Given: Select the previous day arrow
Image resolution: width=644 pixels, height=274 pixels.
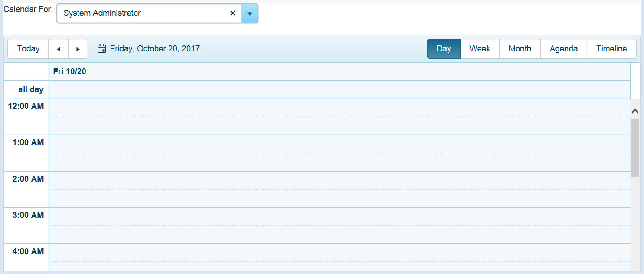Looking at the screenshot, I should point(59,48).
